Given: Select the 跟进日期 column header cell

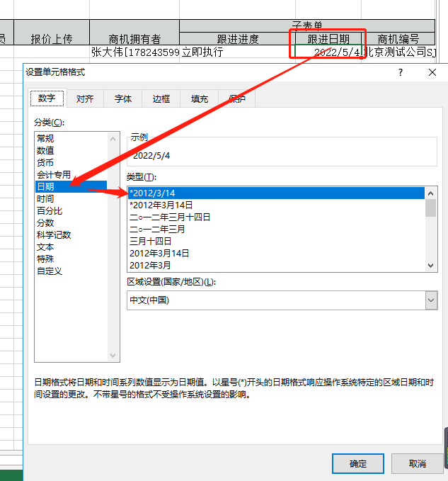Looking at the screenshot, I should pos(328,39).
